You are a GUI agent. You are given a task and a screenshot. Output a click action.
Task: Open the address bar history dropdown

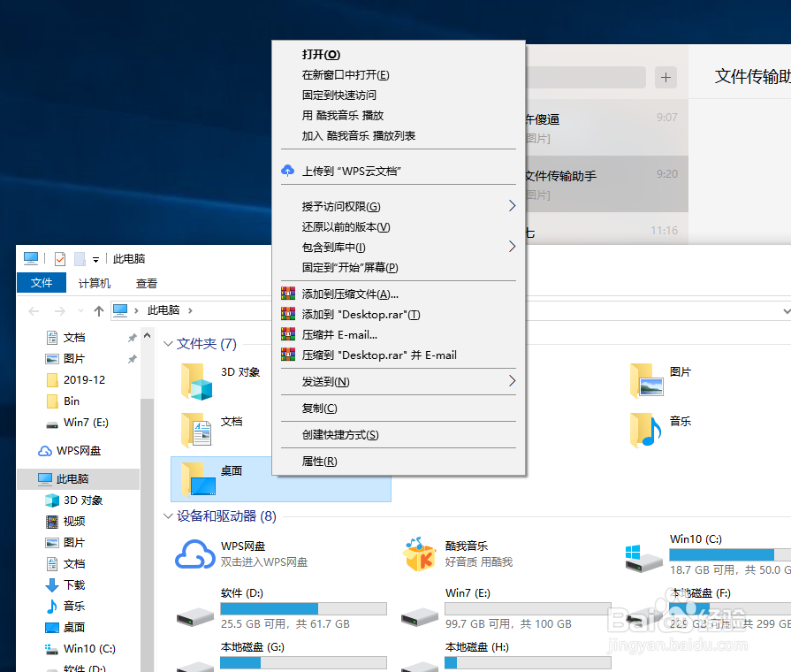click(787, 310)
